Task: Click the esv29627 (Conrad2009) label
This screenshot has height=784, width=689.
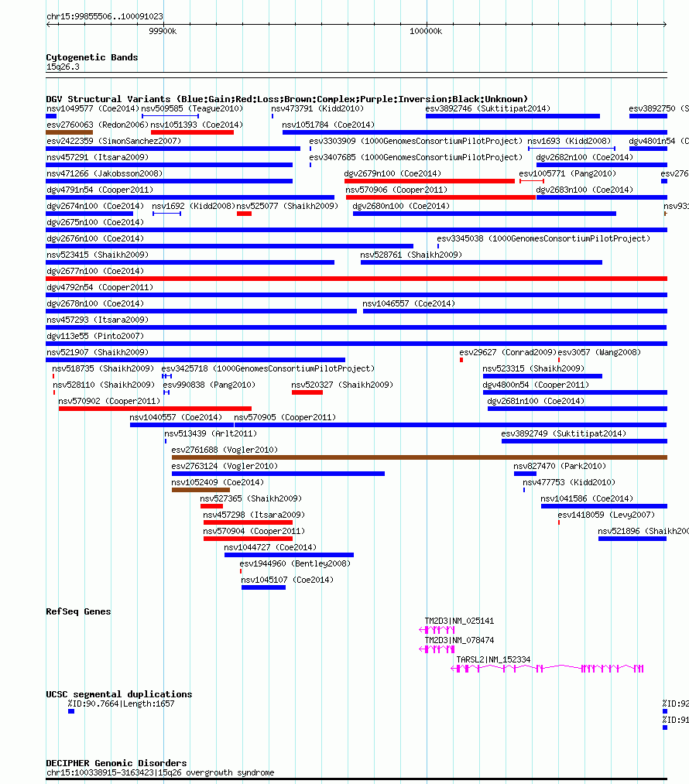Action: tap(508, 352)
